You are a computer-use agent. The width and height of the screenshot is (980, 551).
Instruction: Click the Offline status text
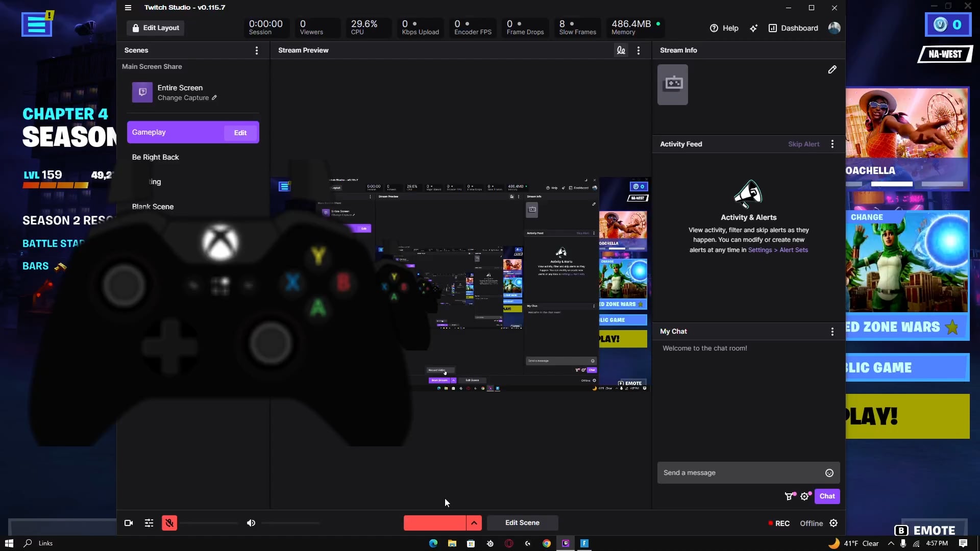[811, 523]
